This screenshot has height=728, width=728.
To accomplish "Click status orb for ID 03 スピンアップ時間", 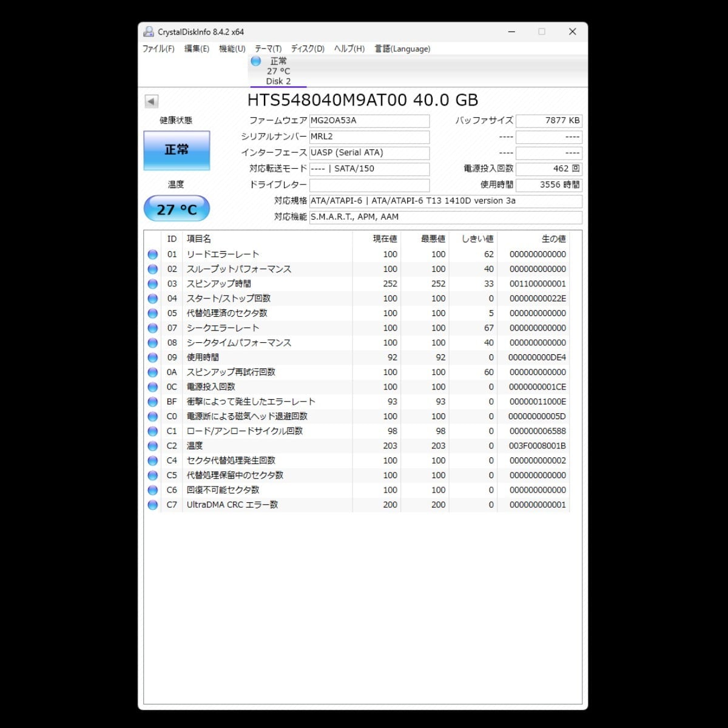I will click(x=153, y=284).
